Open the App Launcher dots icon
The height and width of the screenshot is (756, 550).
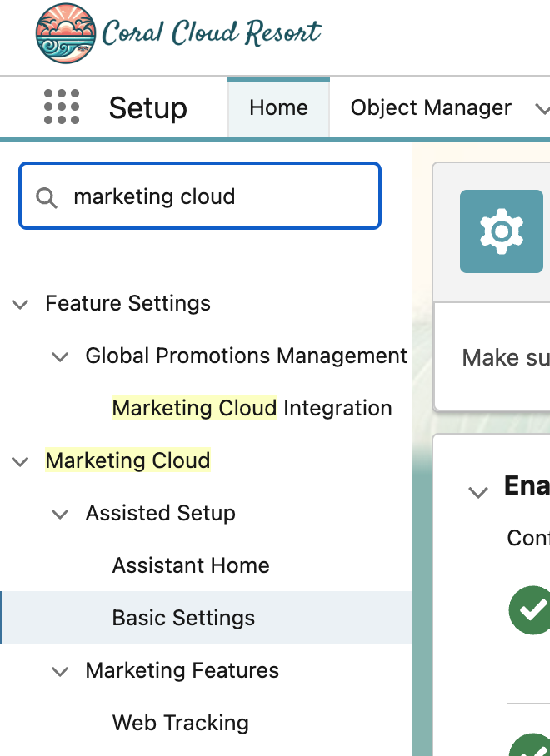click(62, 107)
